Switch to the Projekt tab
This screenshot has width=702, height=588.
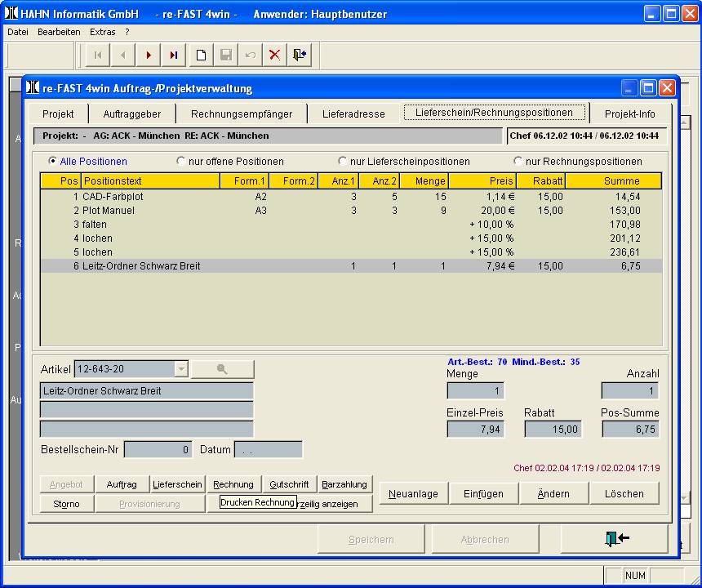tap(58, 114)
